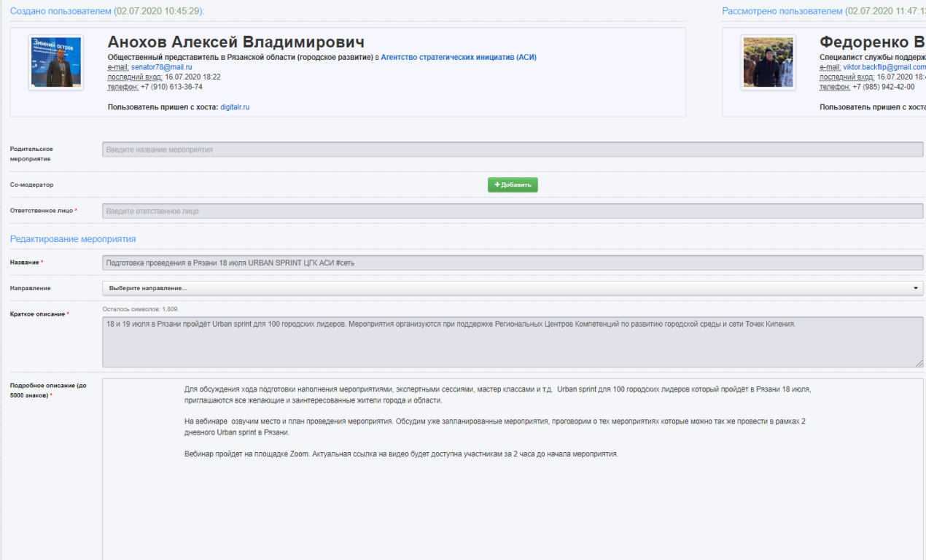The image size is (926, 560).
Task: Expand the Выберите направление dropdown
Action: [x=512, y=288]
